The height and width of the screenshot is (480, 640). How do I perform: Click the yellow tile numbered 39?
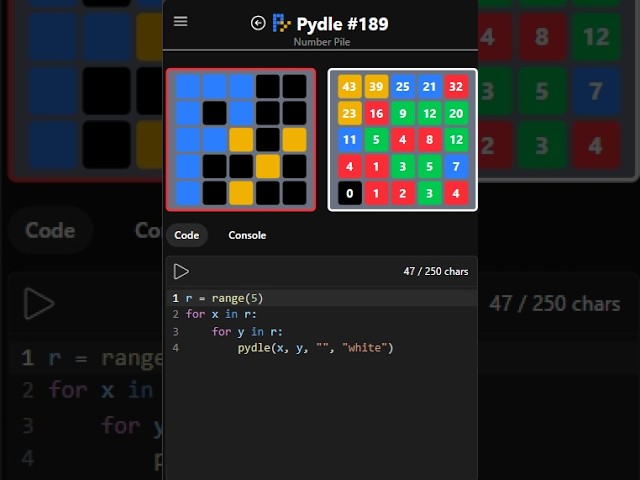(x=376, y=87)
